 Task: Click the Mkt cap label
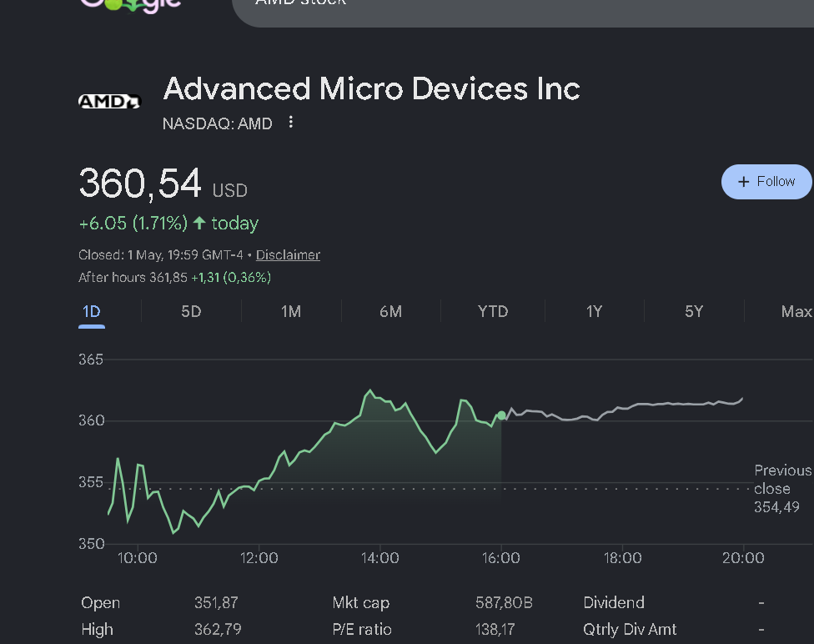361,602
